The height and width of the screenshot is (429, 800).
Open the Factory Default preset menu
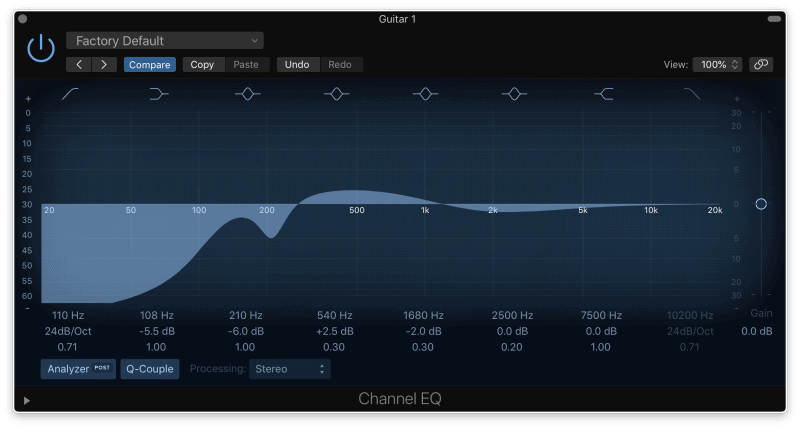pyautogui.click(x=165, y=41)
